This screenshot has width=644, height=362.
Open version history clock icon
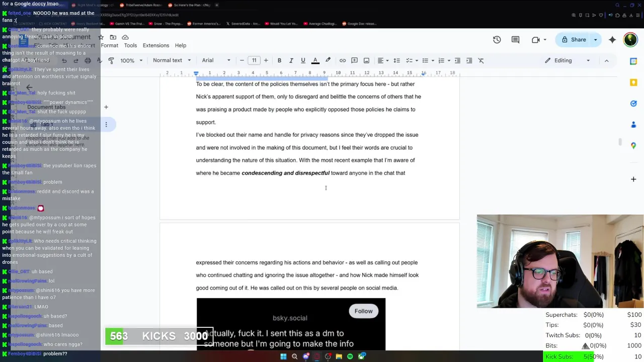coord(497,40)
